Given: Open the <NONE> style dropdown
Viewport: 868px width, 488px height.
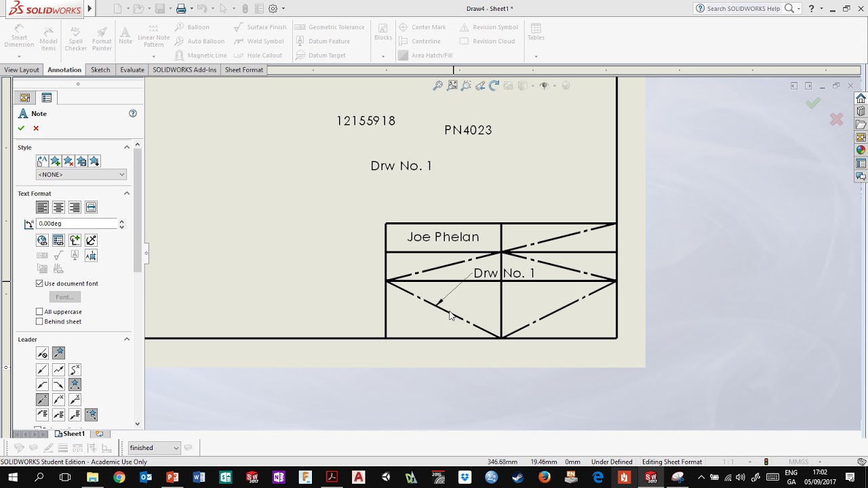Looking at the screenshot, I should pyautogui.click(x=81, y=174).
